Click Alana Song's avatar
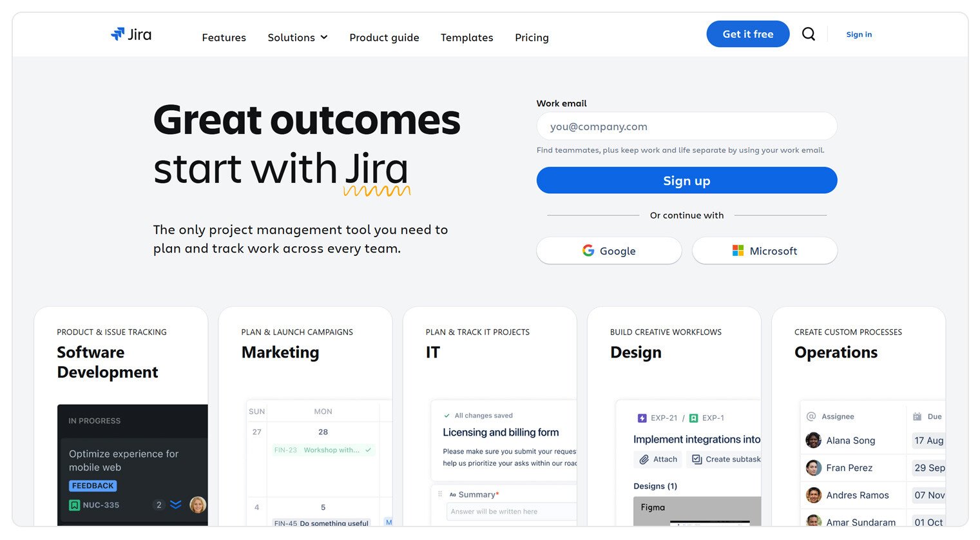The image size is (980, 540). click(813, 440)
